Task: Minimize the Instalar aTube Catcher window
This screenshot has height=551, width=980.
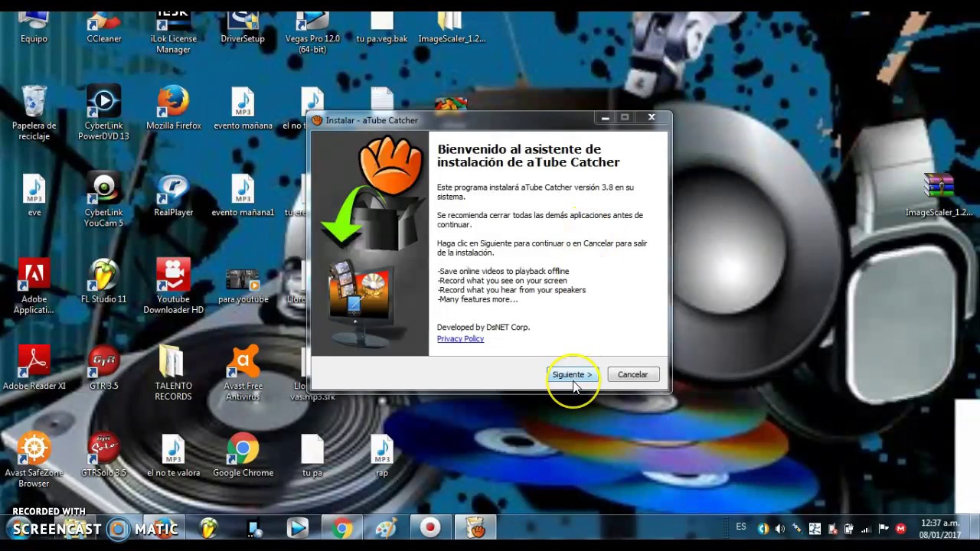Action: pyautogui.click(x=605, y=117)
